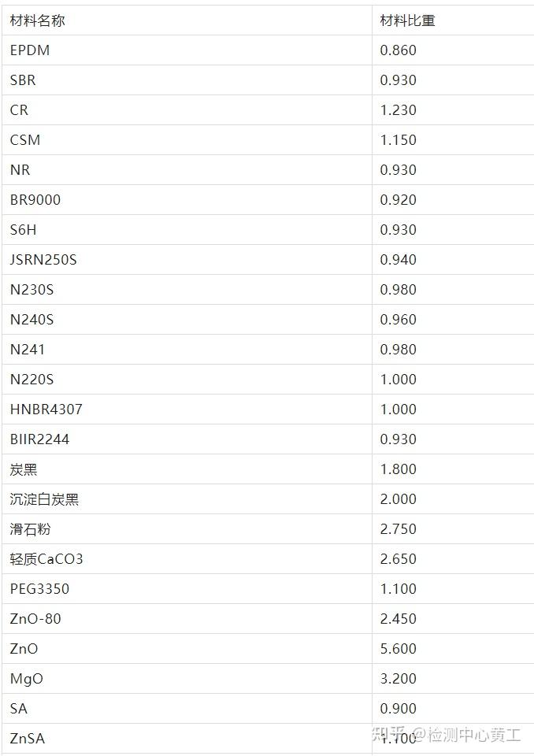Click the ZnO-80 material name
Screen dimensions: 534x756
pyautogui.click(x=35, y=619)
